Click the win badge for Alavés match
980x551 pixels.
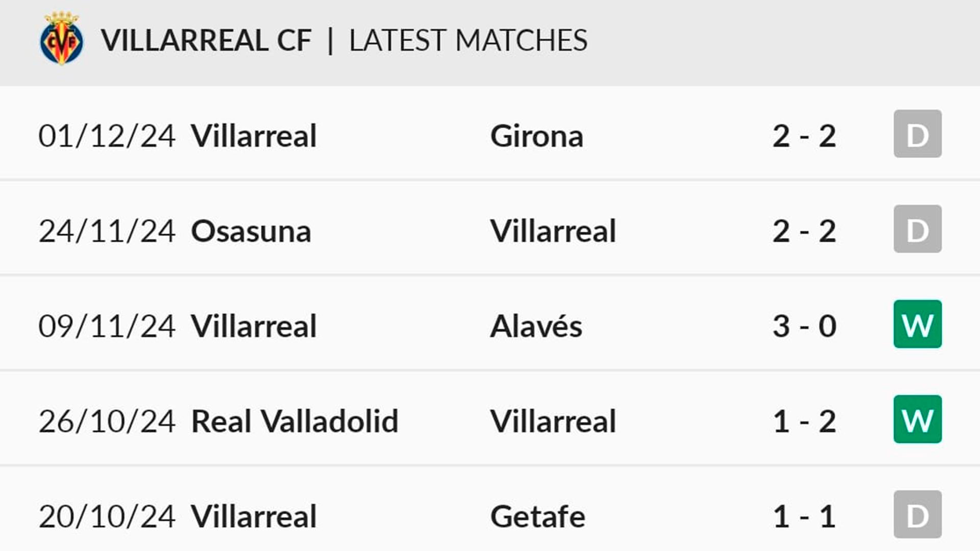point(917,324)
